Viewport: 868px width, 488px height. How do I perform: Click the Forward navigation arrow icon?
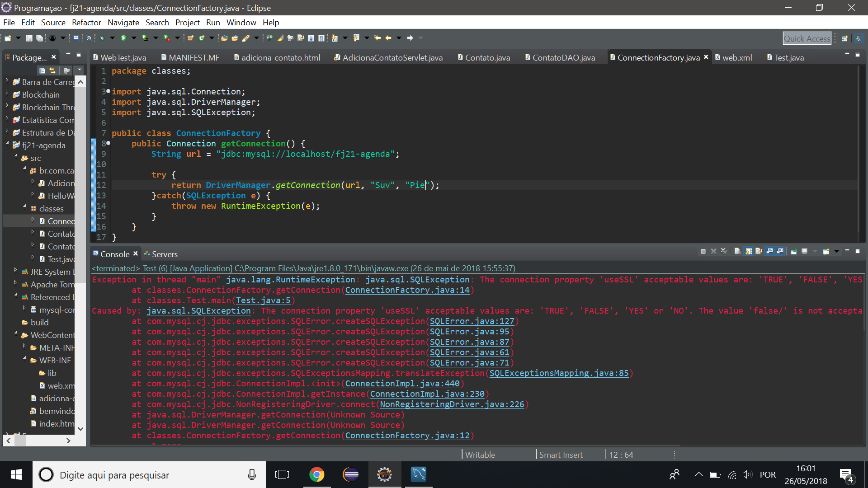pos(410,38)
